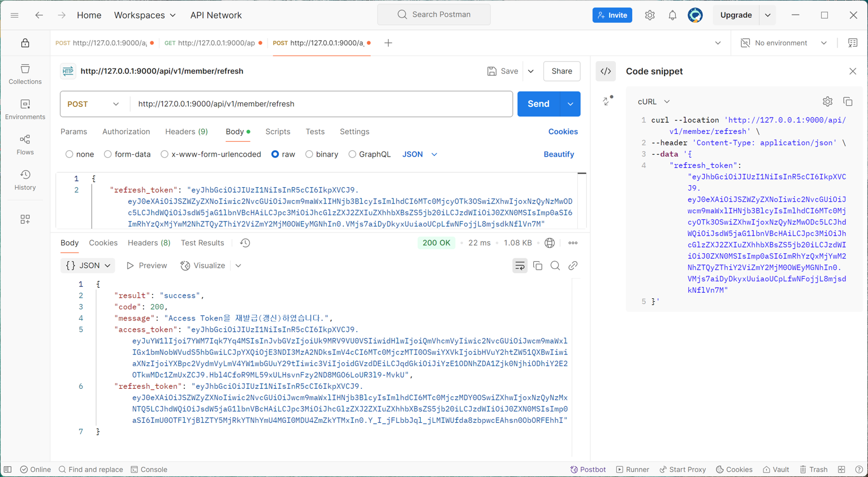Expand the Visualize options chevron
Image resolution: width=868 pixels, height=477 pixels.
tap(238, 266)
